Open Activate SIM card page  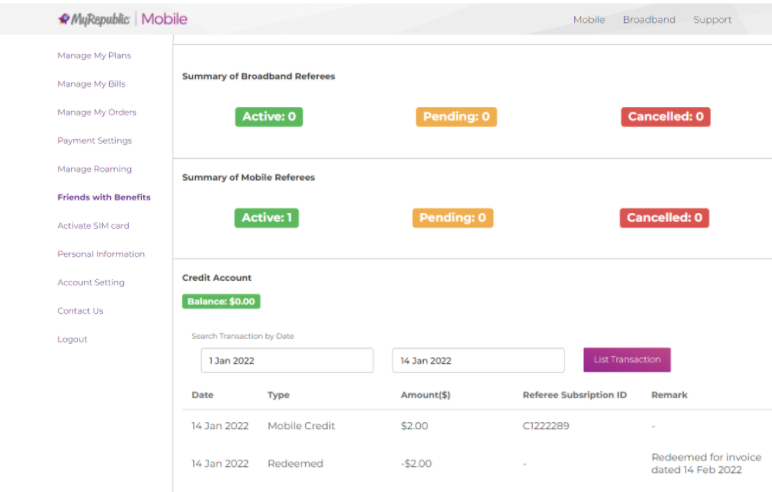tap(93, 226)
